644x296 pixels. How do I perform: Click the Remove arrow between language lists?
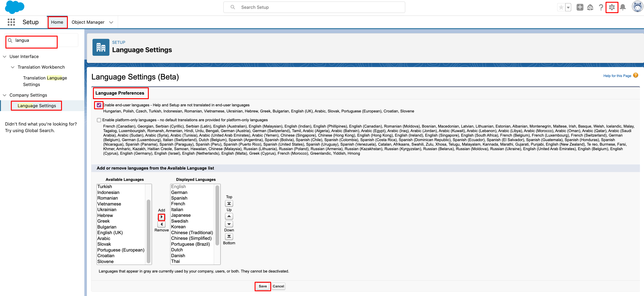(x=161, y=224)
